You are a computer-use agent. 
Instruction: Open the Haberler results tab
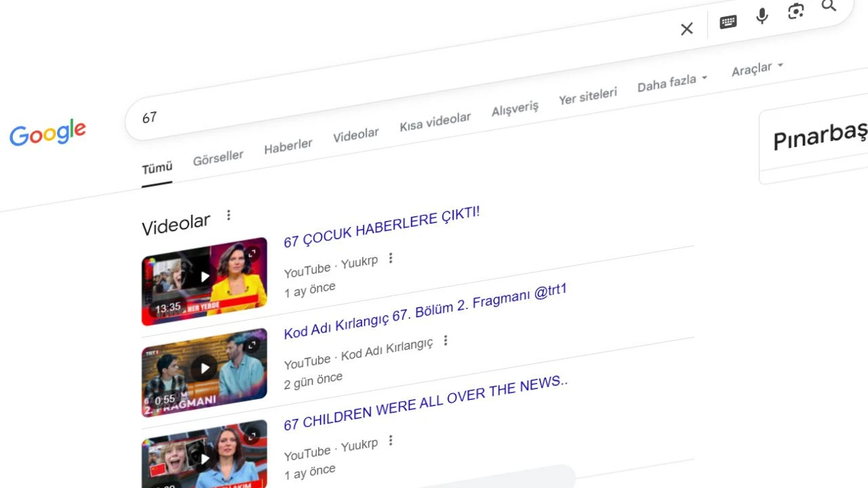(288, 144)
